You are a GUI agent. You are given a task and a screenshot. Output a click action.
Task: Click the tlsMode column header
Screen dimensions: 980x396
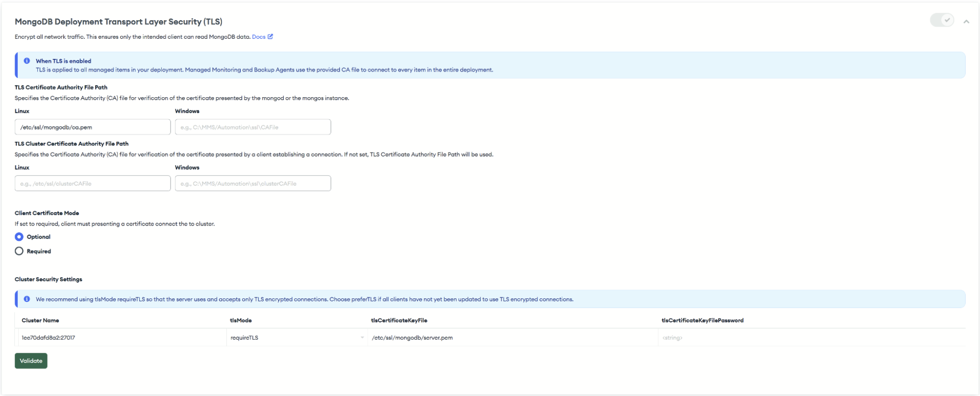(241, 320)
